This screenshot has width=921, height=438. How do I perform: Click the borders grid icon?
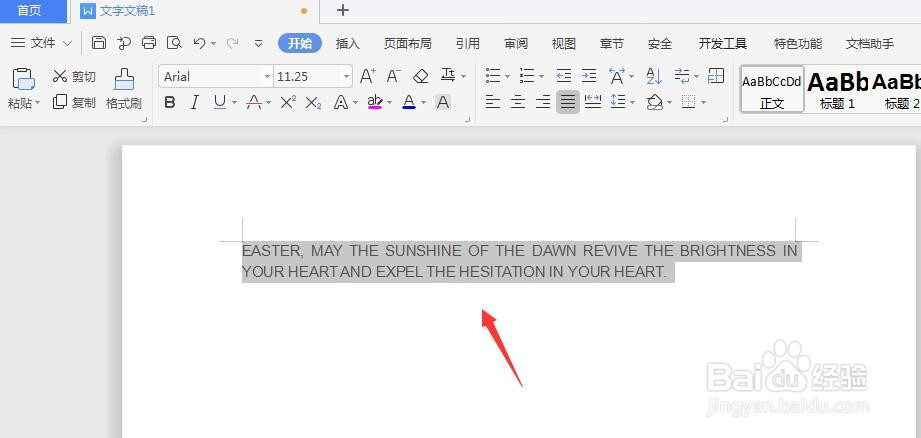tap(688, 103)
